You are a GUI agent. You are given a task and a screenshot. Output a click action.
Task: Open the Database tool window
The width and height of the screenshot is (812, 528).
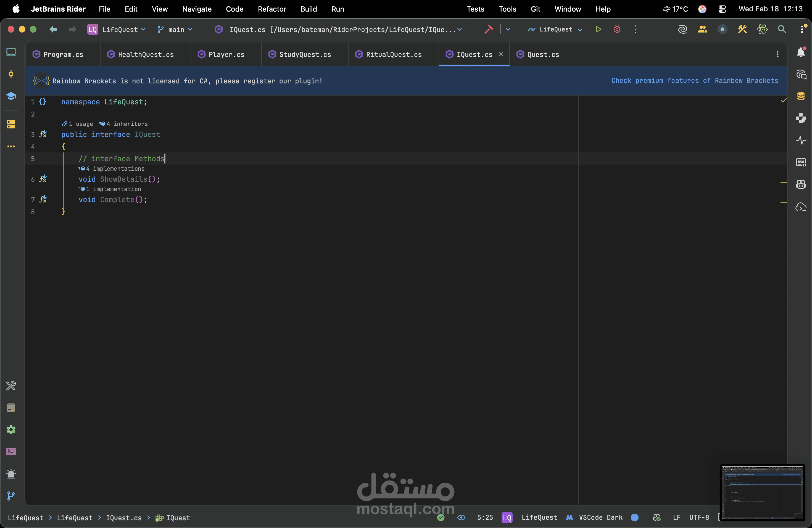coord(801,96)
